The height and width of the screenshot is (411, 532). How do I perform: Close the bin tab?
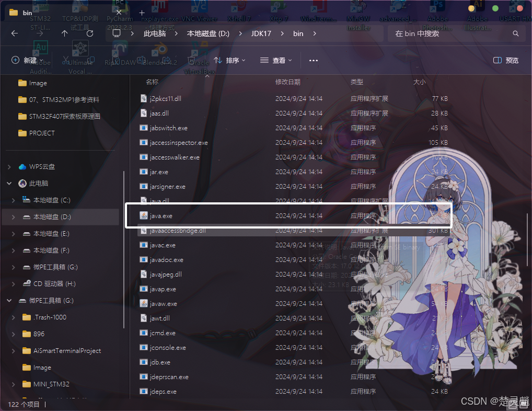(x=119, y=12)
